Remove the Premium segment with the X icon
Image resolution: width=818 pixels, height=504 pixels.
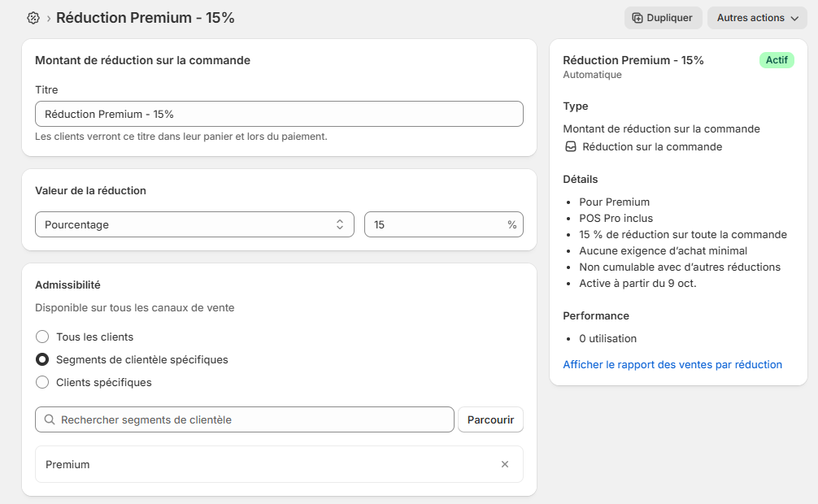505,464
